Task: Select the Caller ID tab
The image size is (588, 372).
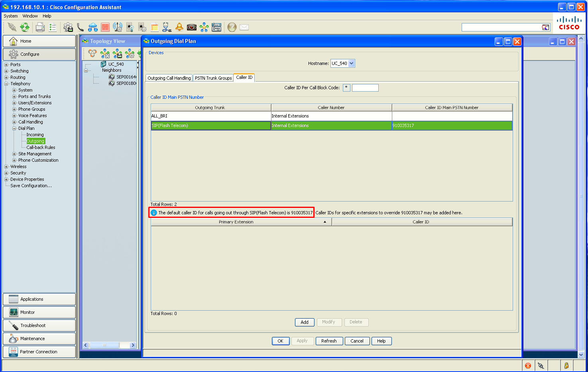Action: pos(244,77)
